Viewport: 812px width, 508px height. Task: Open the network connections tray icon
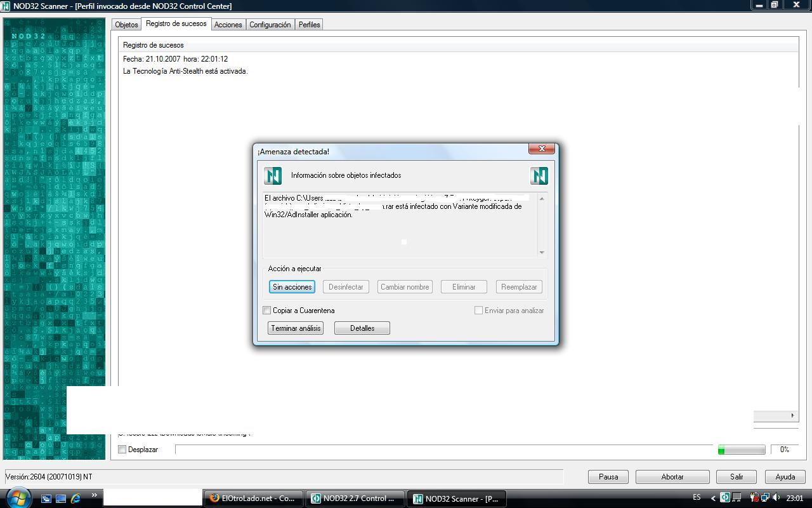pyautogui.click(x=765, y=498)
